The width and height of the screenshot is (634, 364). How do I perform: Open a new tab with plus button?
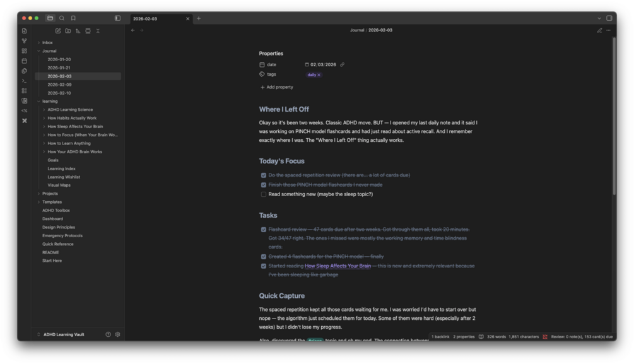tap(199, 18)
